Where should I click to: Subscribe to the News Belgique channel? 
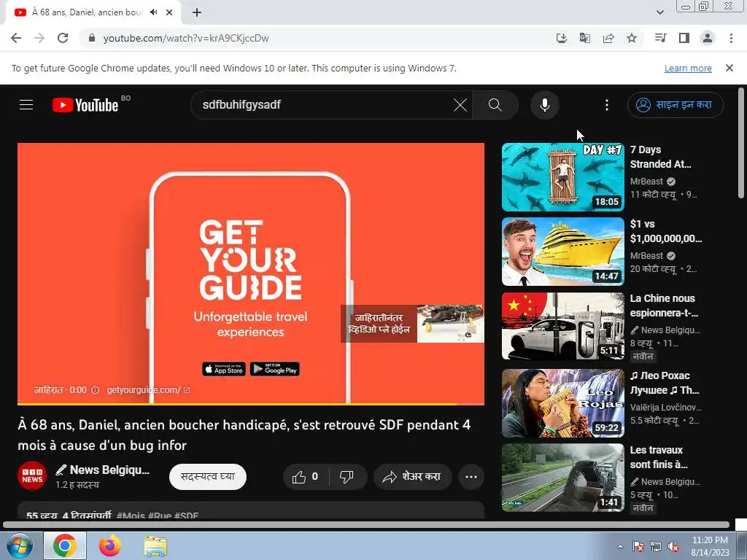[208, 477]
